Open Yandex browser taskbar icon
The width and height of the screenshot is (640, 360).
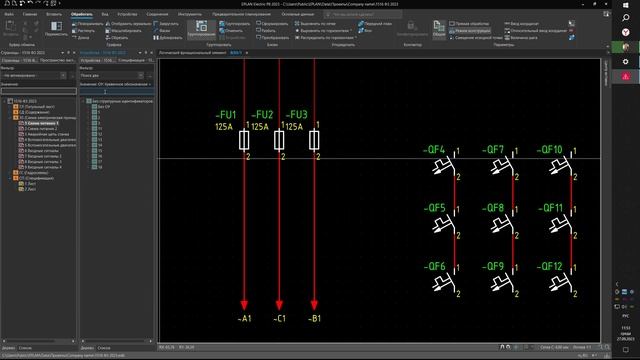pyautogui.click(x=626, y=32)
